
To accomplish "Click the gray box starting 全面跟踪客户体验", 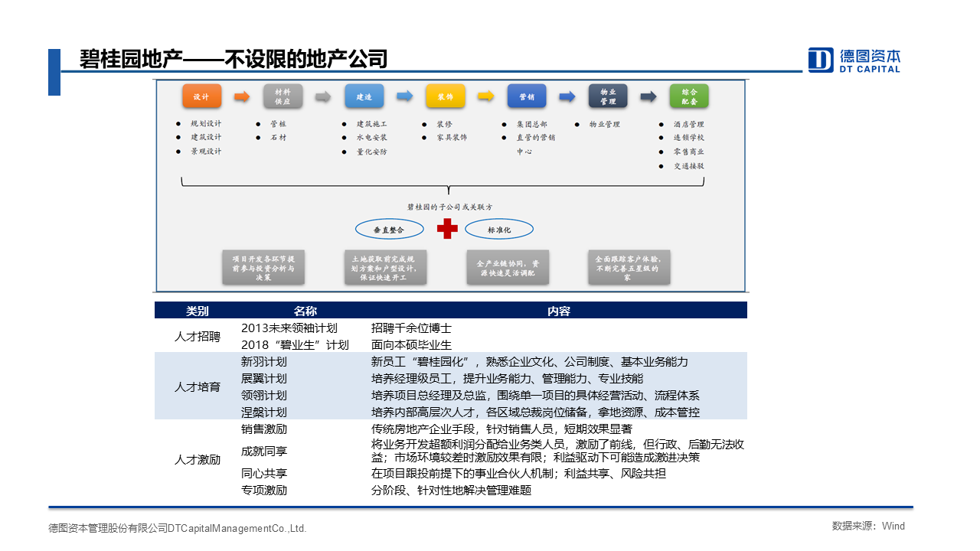I will tap(629, 269).
